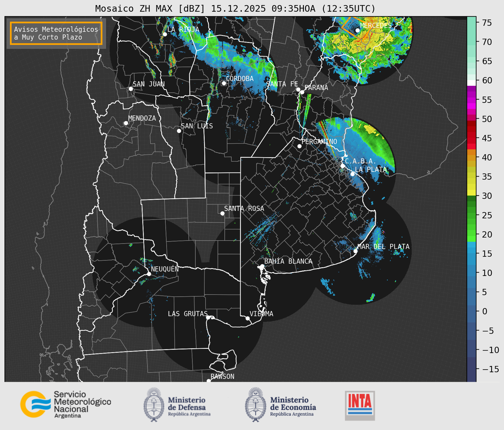Click the colorbar tick label 35
The height and width of the screenshot is (430, 504).
487,177
